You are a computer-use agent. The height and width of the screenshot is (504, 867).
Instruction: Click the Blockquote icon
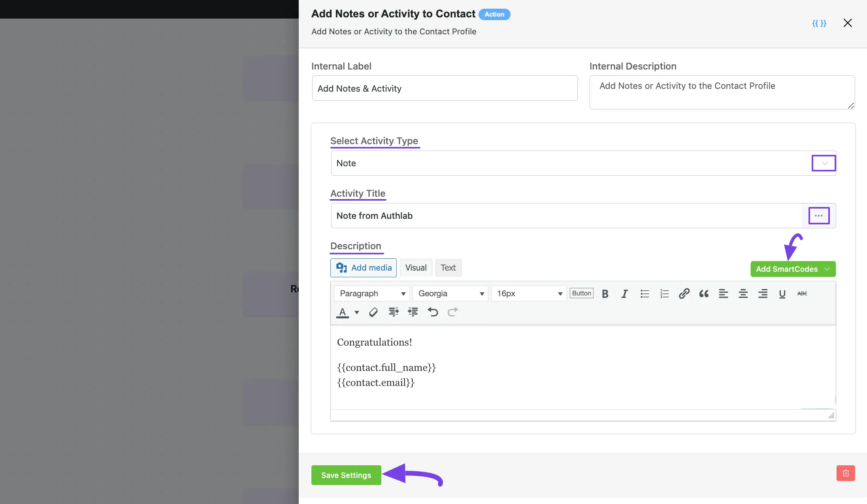click(x=703, y=293)
